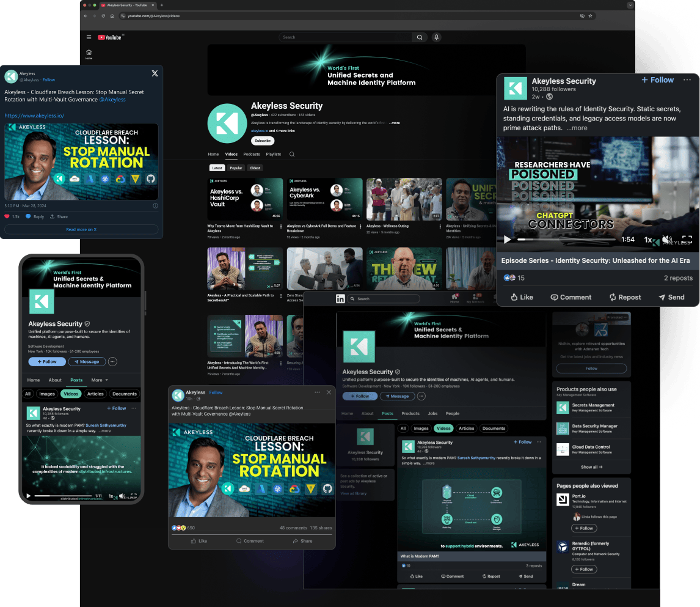The width and height of the screenshot is (700, 607).
Task: Expand LinkedIn post text with more link
Action: 577,128
